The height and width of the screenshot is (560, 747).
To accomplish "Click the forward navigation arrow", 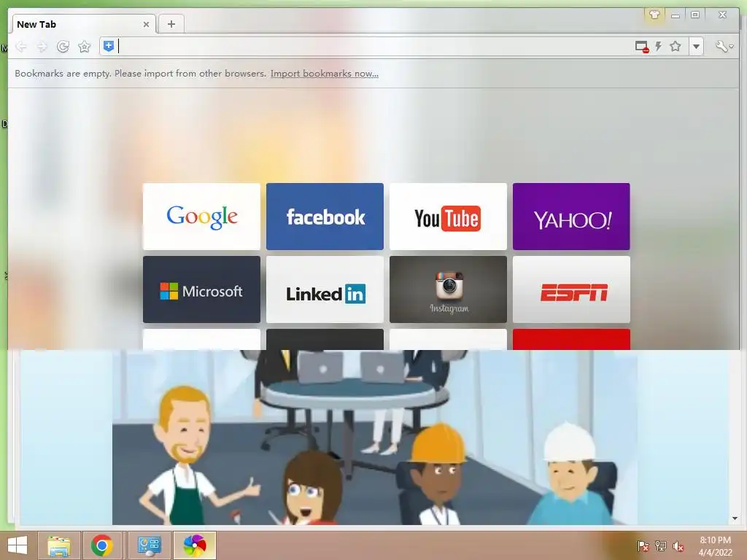I will coord(42,46).
